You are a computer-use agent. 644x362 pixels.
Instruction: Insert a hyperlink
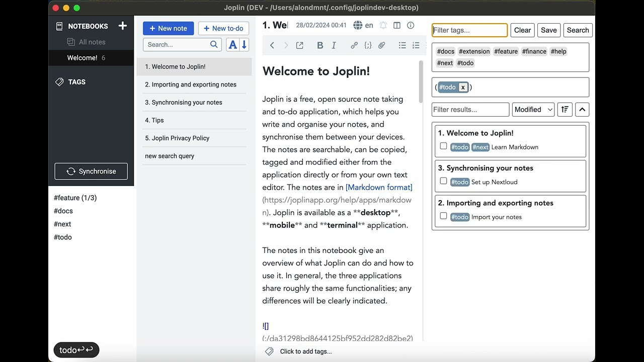tap(354, 45)
